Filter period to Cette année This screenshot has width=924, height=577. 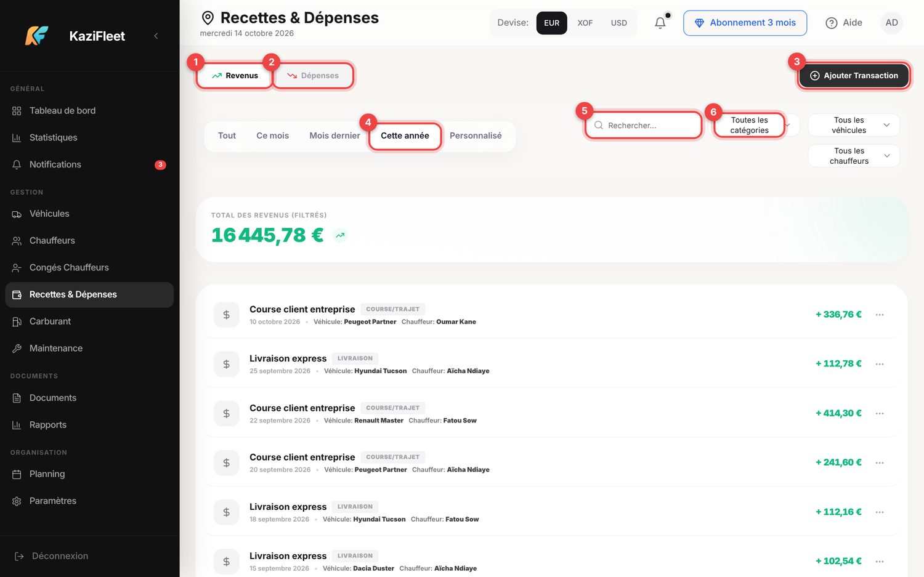tap(405, 136)
